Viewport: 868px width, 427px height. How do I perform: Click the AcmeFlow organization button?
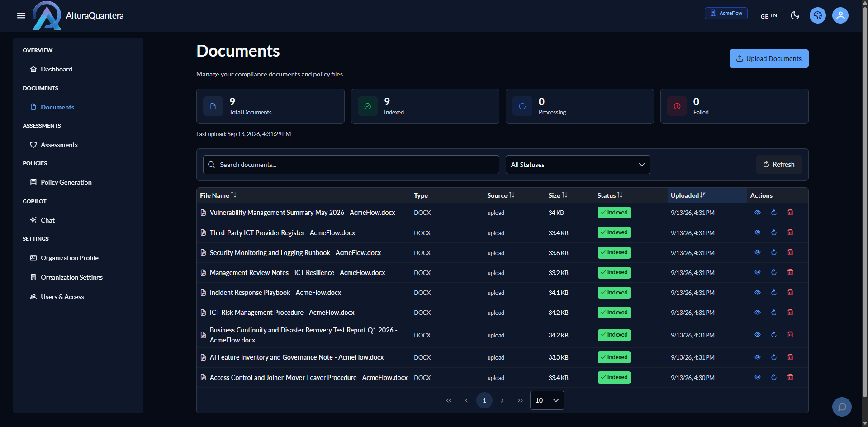point(726,14)
